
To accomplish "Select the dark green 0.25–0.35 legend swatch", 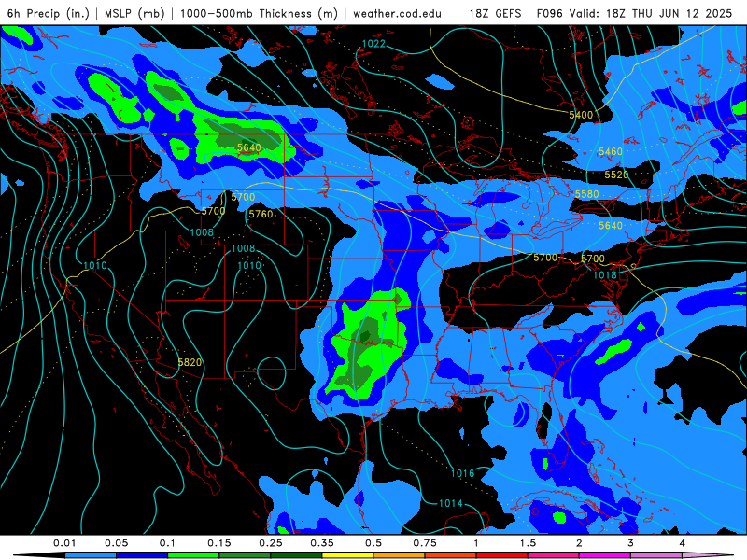I will (x=296, y=555).
